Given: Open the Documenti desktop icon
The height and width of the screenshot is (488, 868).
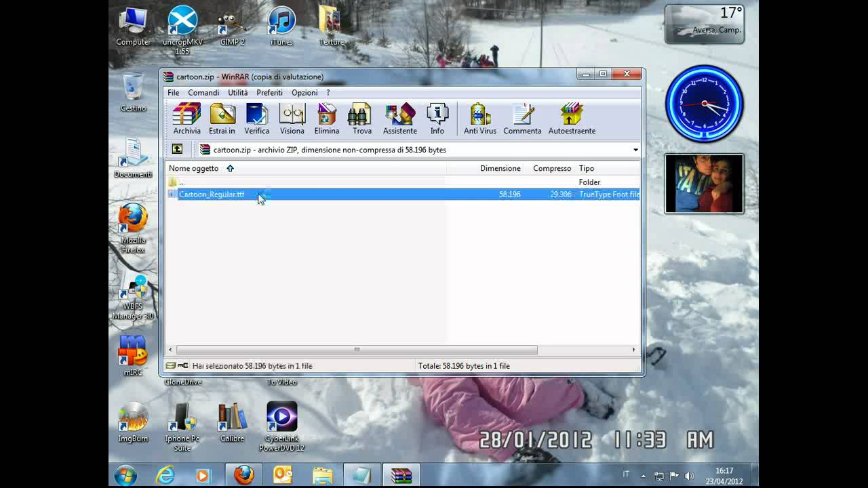Looking at the screenshot, I should point(133,159).
